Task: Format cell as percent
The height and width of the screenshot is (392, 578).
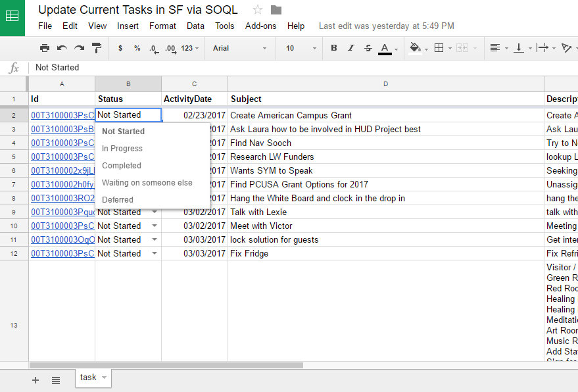Action: pos(137,48)
